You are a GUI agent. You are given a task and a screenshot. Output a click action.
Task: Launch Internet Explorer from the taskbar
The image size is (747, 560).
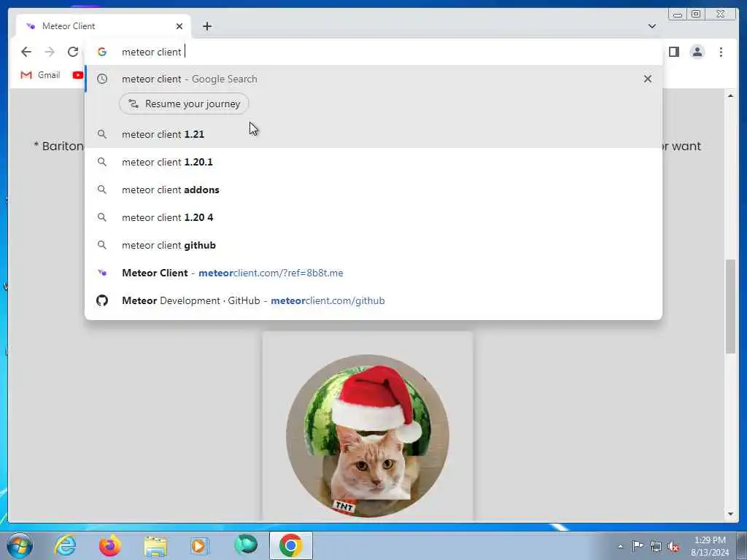tap(65, 545)
